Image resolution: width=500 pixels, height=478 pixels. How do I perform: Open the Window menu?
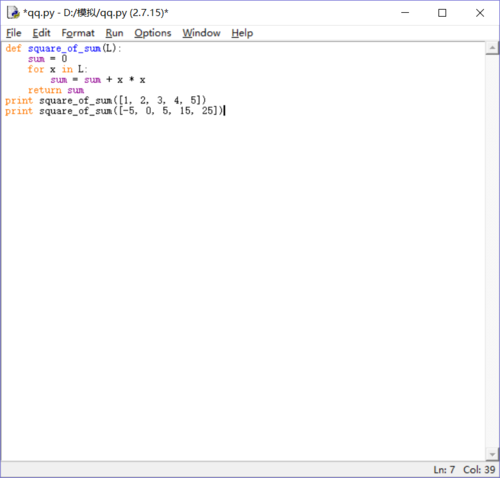[201, 33]
